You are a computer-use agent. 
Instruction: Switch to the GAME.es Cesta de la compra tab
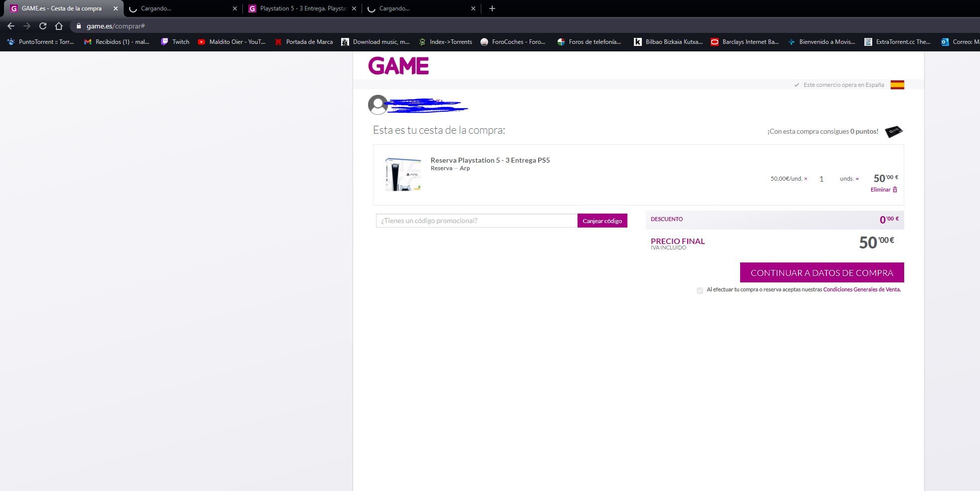(x=64, y=8)
